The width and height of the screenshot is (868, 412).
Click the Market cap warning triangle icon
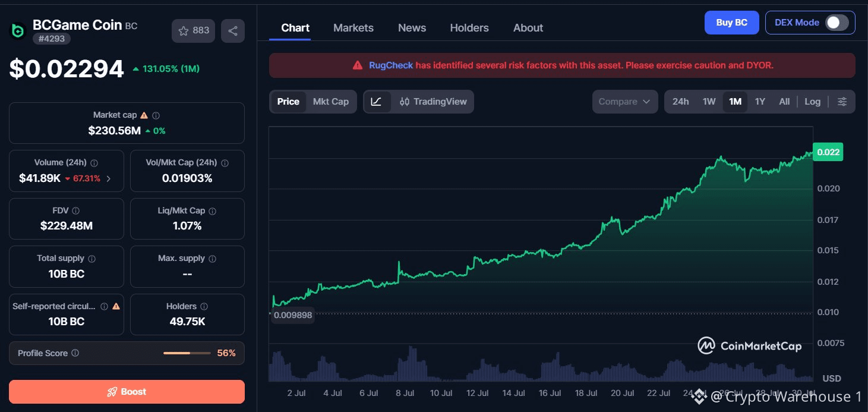click(144, 115)
